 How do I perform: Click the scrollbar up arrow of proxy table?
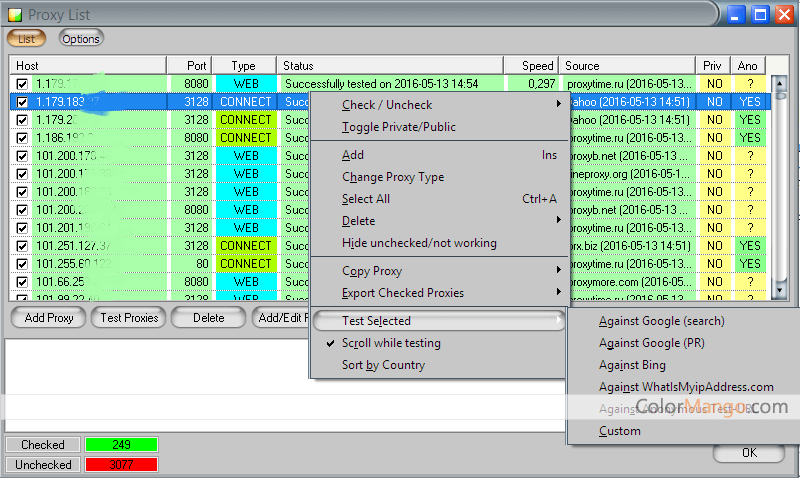[781, 82]
